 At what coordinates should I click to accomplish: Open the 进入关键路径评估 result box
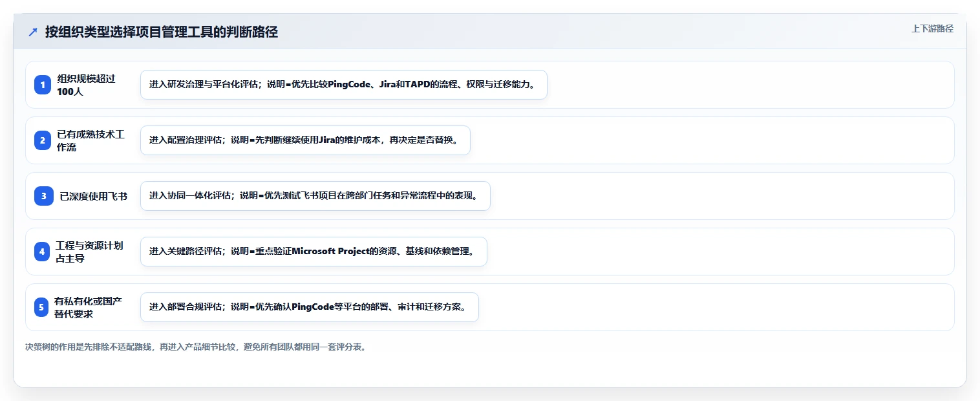314,252
